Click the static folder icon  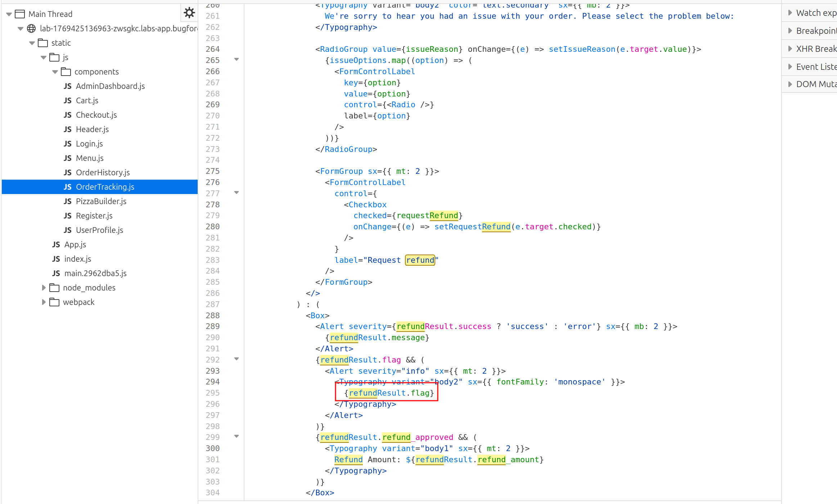click(43, 43)
